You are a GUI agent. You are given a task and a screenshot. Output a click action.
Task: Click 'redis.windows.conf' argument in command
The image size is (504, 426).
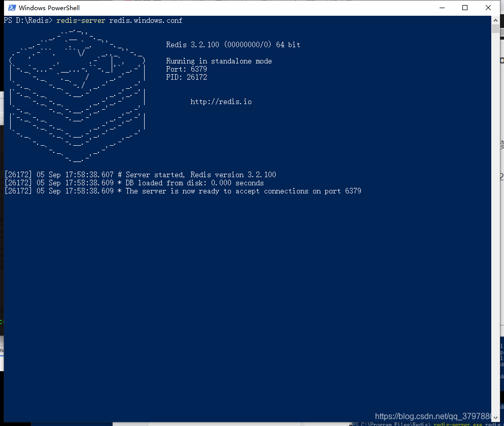pos(146,21)
